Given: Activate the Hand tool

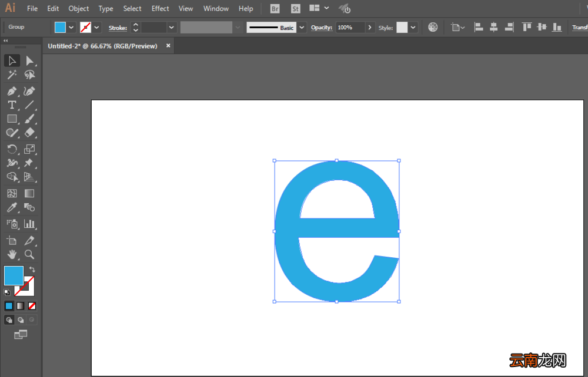Looking at the screenshot, I should [12, 255].
